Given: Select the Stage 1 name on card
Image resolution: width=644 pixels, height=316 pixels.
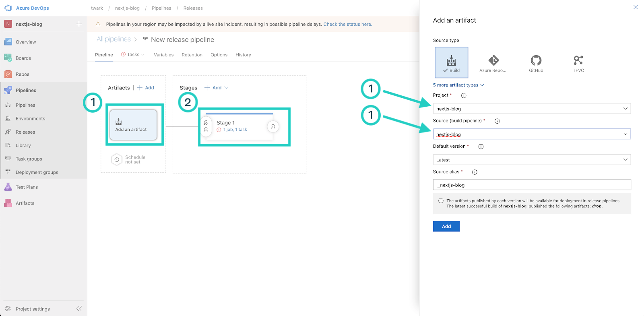Looking at the screenshot, I should tap(225, 123).
